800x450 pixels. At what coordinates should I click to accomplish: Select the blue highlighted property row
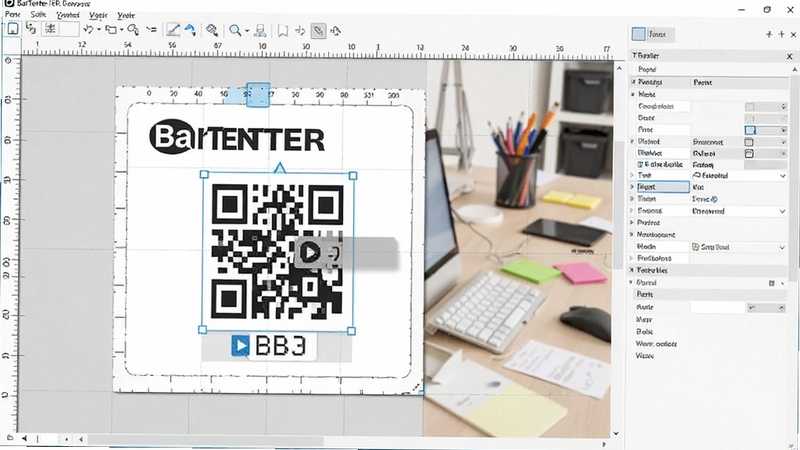click(663, 187)
